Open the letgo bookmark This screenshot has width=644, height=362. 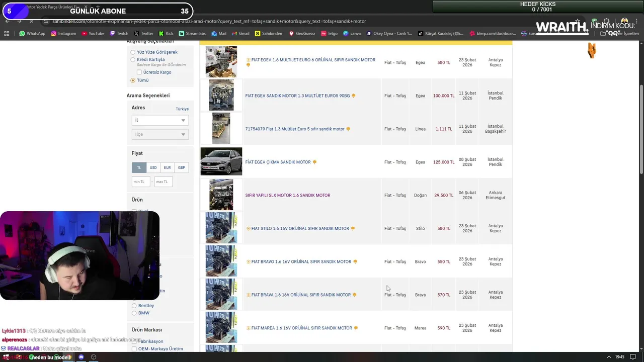[329, 34]
